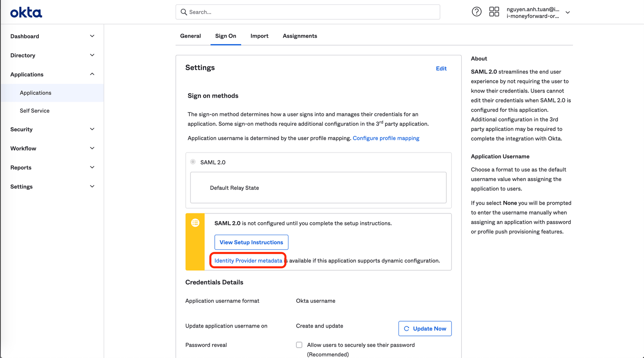The height and width of the screenshot is (358, 644).
Task: Click the search magnifier icon
Action: point(184,12)
